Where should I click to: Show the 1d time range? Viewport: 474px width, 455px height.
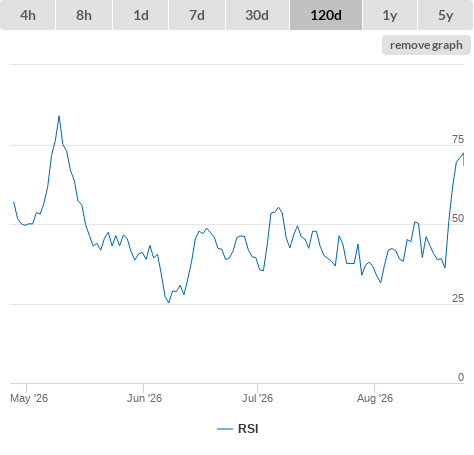(141, 15)
